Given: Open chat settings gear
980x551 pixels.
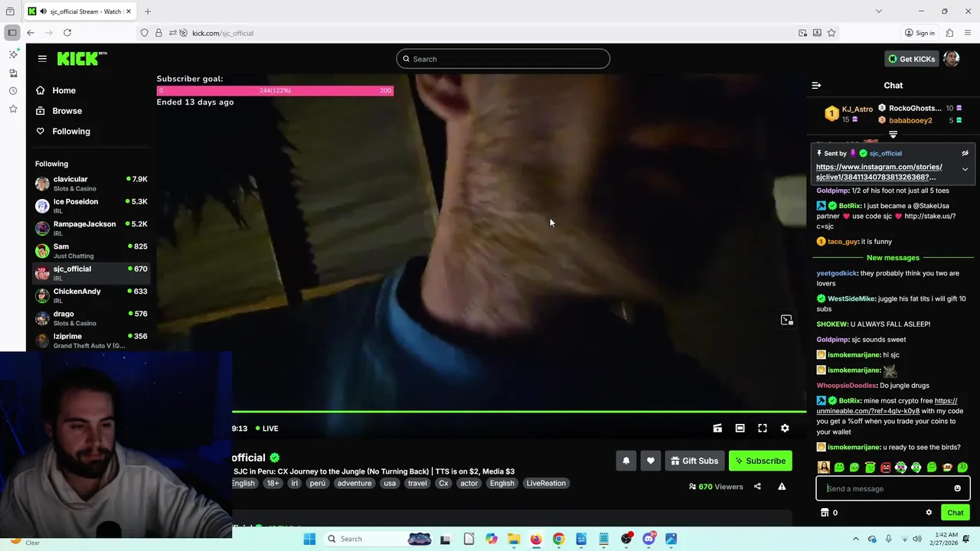Looking at the screenshot, I should coord(929,513).
